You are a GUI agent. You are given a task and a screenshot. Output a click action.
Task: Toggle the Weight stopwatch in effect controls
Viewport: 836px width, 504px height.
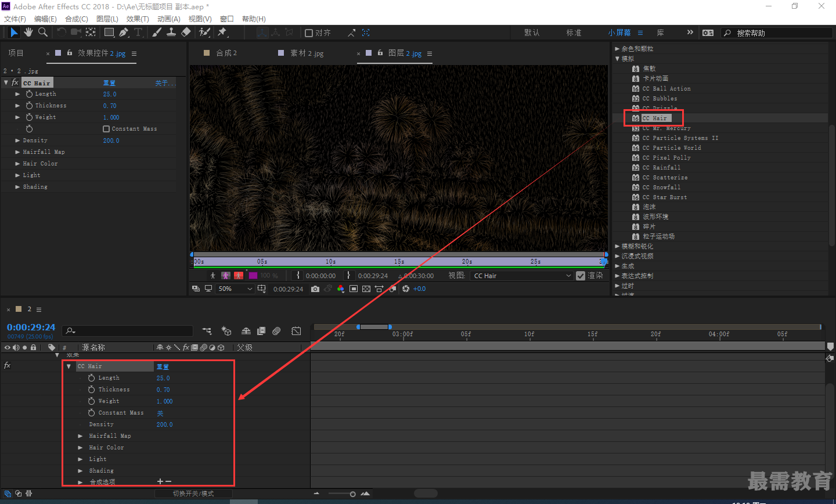29,117
